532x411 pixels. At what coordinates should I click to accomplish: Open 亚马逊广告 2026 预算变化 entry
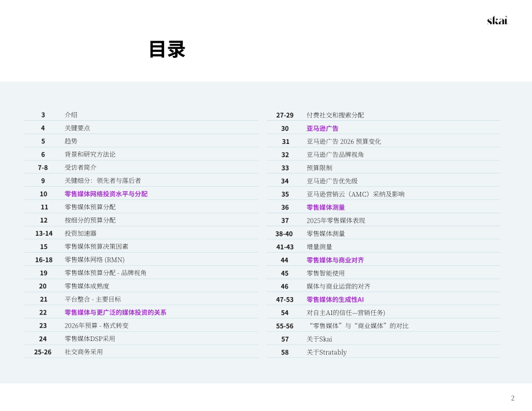[x=343, y=142]
